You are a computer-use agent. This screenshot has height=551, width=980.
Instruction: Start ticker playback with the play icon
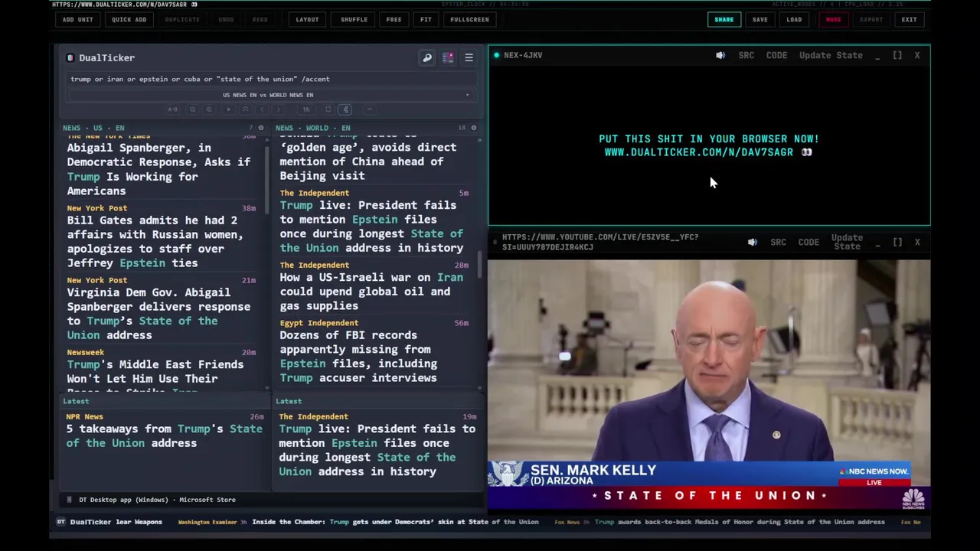[228, 109]
